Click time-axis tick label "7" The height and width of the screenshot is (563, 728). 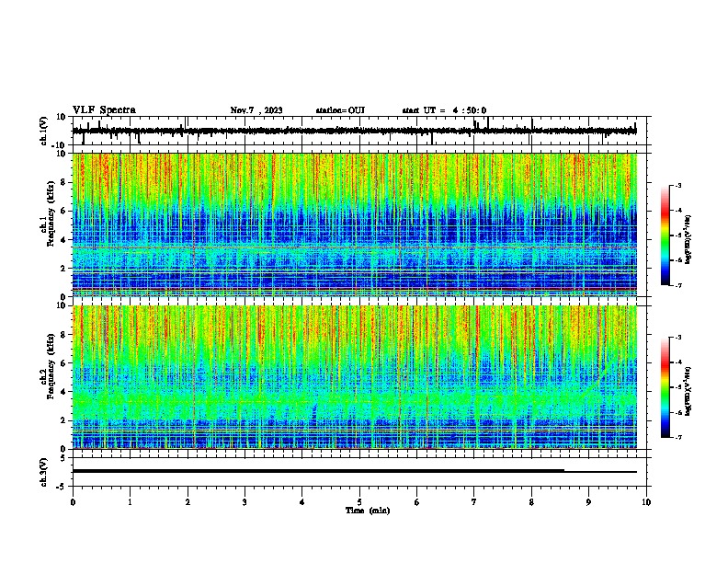tap(474, 502)
